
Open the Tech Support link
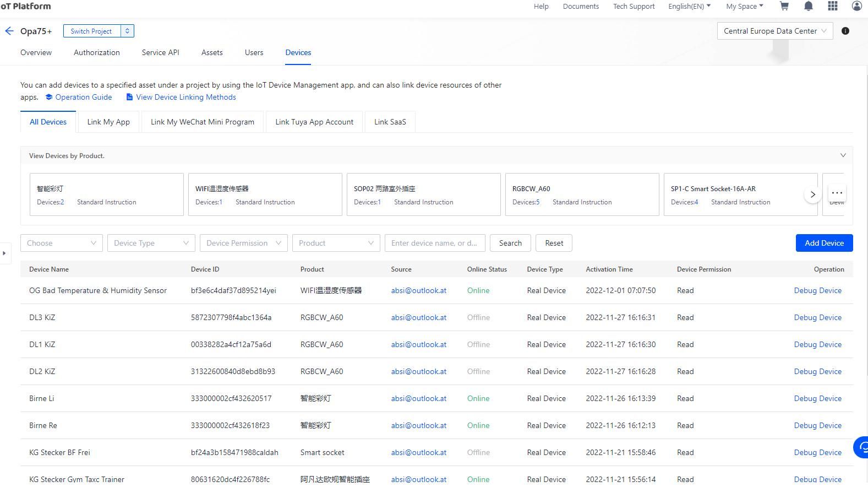click(634, 6)
